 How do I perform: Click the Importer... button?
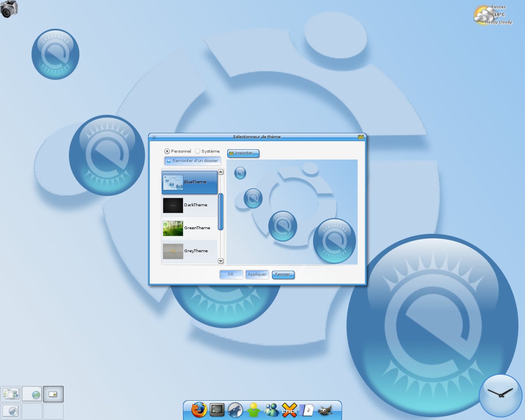pos(243,153)
